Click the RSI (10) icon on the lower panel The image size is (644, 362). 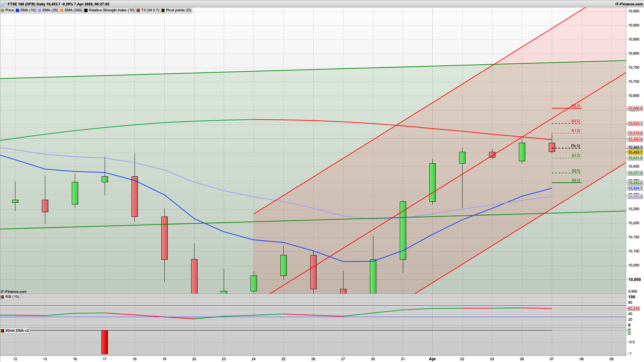[x=3, y=297]
